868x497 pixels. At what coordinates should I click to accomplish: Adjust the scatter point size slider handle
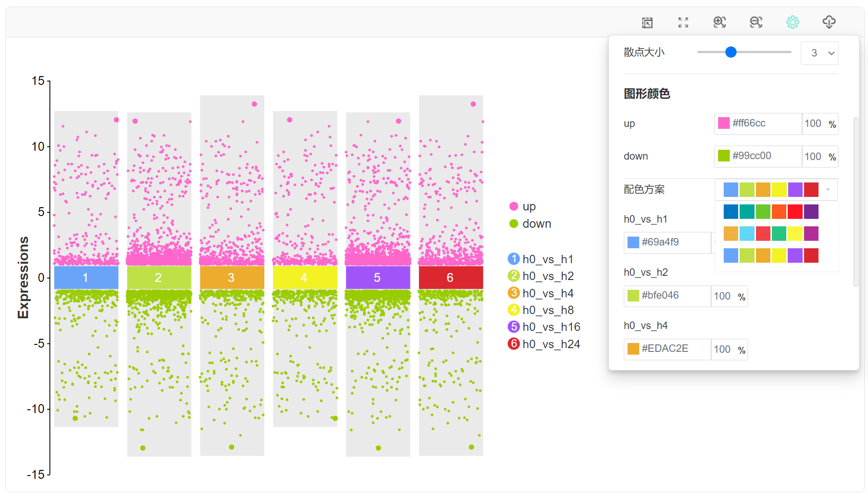point(731,52)
